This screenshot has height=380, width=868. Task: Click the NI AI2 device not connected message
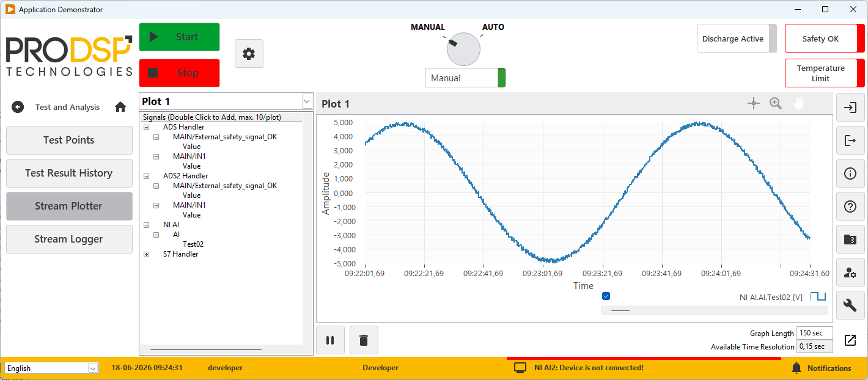tap(589, 368)
